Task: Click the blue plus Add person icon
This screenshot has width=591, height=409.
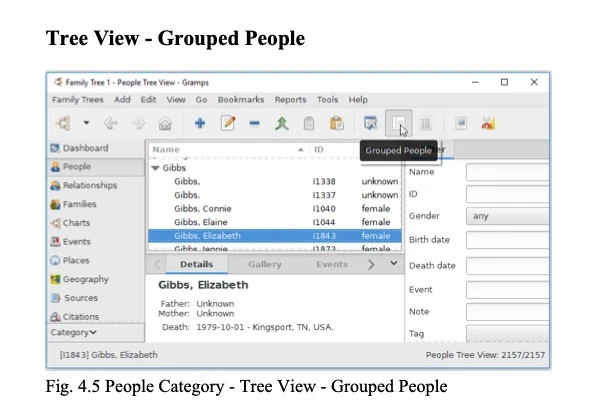Action: click(x=200, y=123)
